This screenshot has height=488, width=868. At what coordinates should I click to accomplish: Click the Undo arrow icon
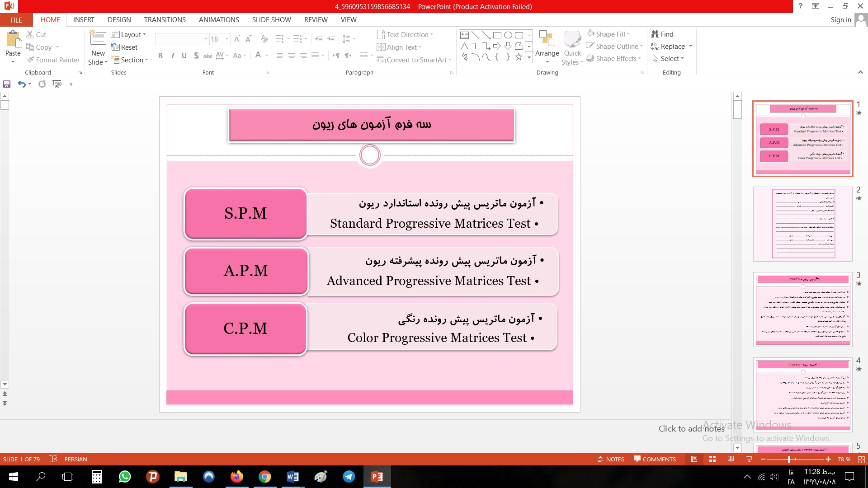pos(21,84)
